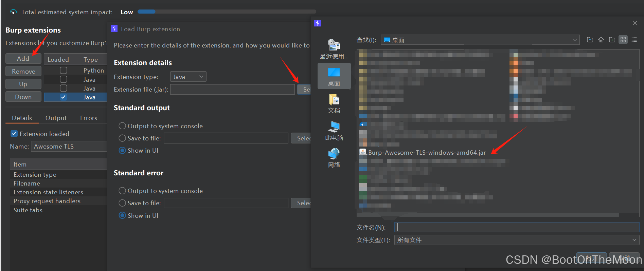
Task: Open This PC (此电脑) sidebar shortcut
Action: [x=334, y=131]
